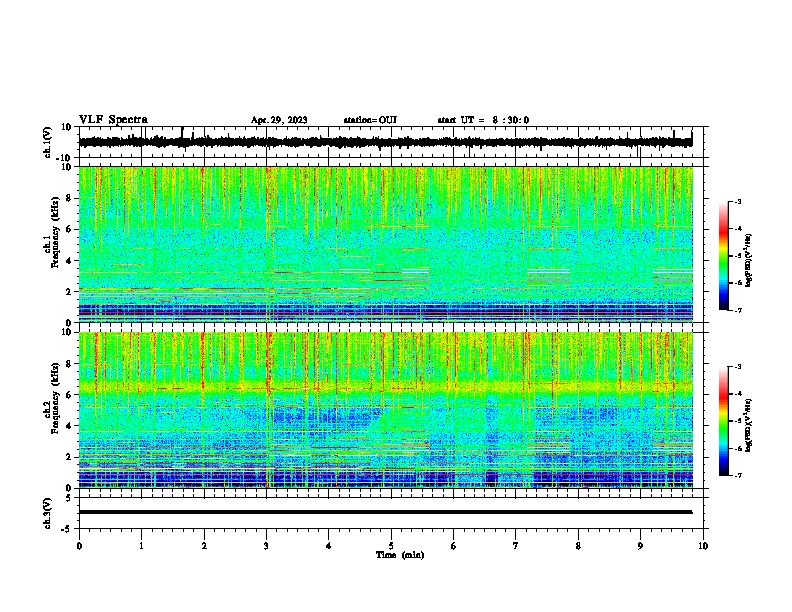Click the "Time (min)" axis label

(400, 555)
